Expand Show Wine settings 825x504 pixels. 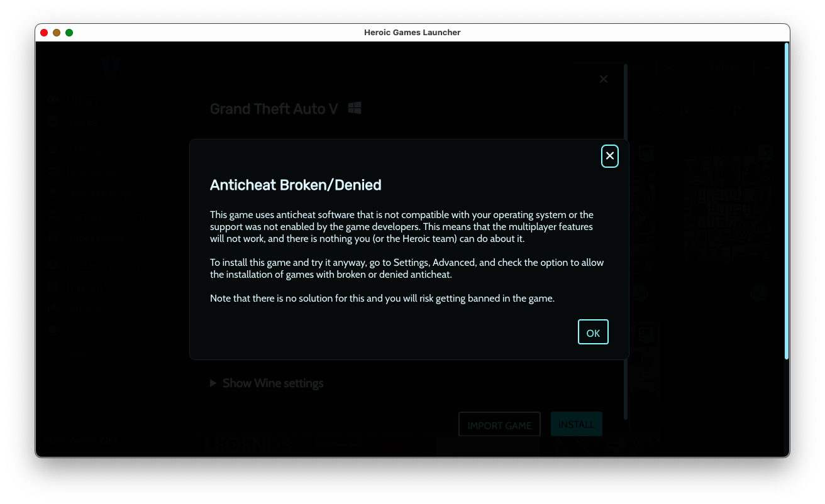pyautogui.click(x=267, y=383)
